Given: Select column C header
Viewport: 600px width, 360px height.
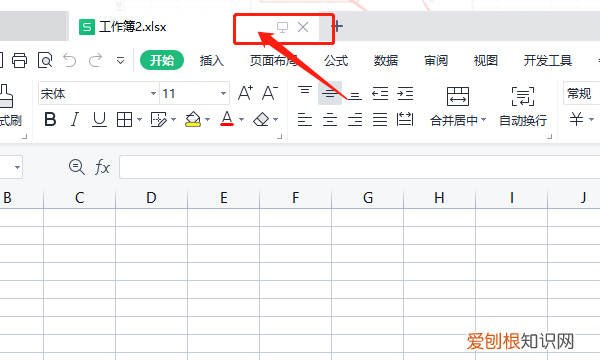Looking at the screenshot, I should pyautogui.click(x=79, y=198).
